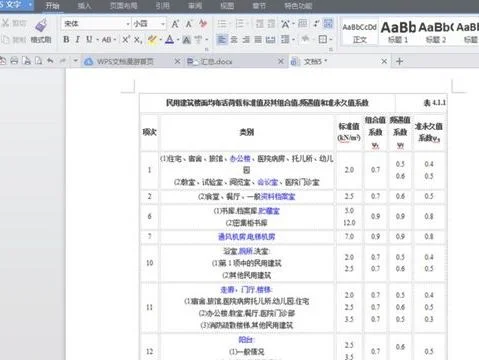Screen dimensions: 479x360
Task: Click the blue 办公楼 link in row 1
Action: pyautogui.click(x=240, y=159)
